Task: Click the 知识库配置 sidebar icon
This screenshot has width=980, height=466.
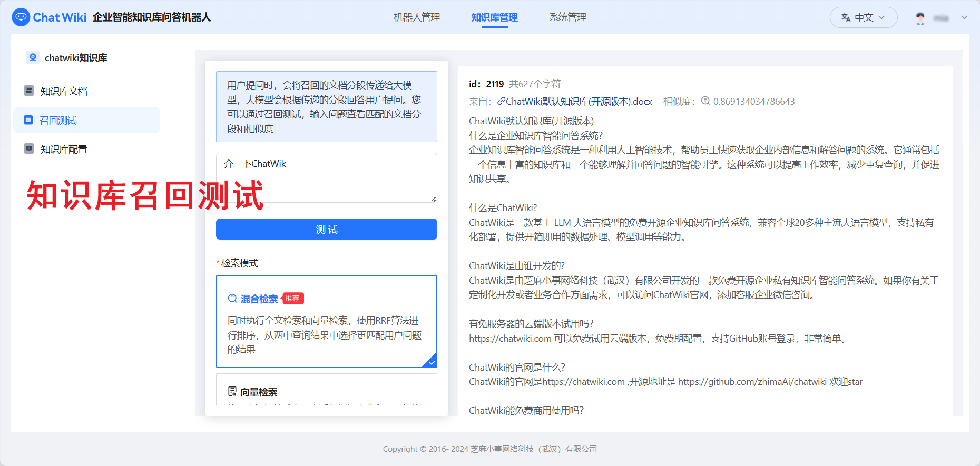Action: click(x=29, y=148)
